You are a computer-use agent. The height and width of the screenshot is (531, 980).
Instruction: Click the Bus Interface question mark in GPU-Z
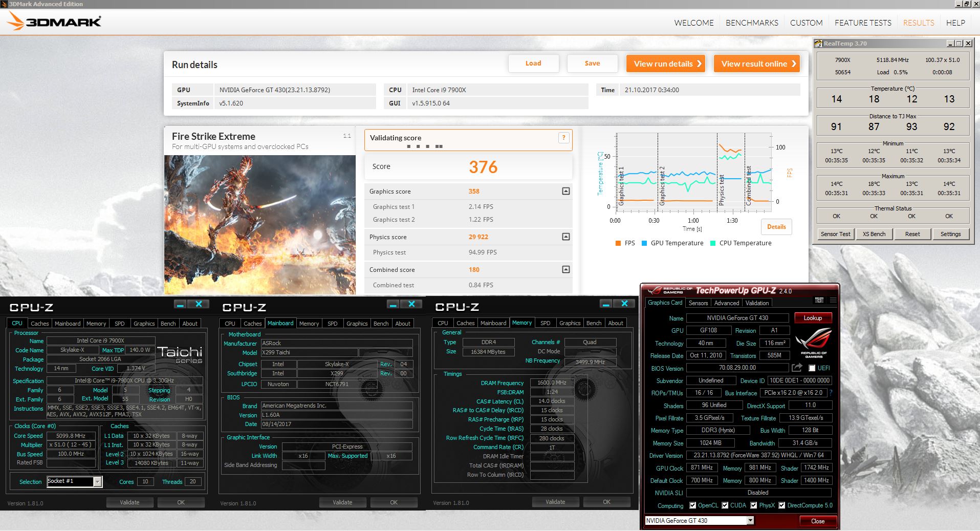(830, 393)
